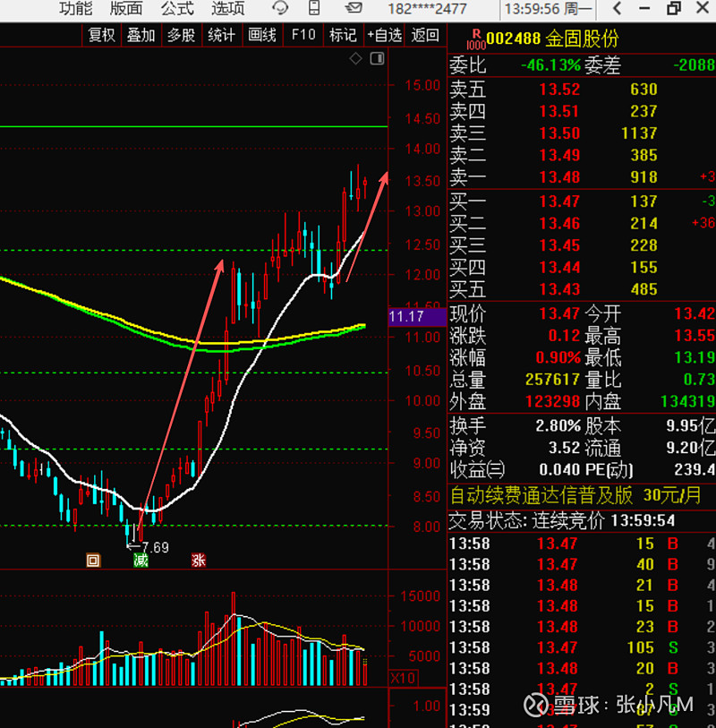716x728 pixels.
Task: Toggle 复权 price adjustment
Action: [101, 35]
